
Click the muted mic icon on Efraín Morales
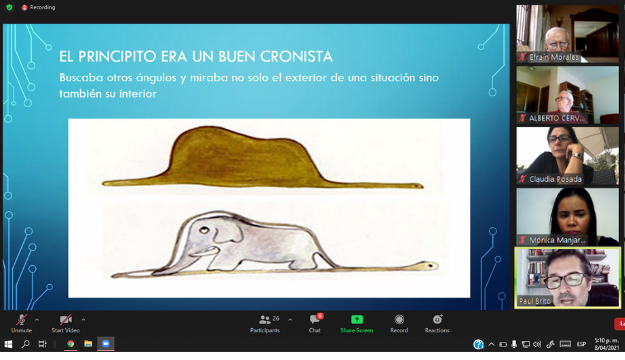pos(522,57)
